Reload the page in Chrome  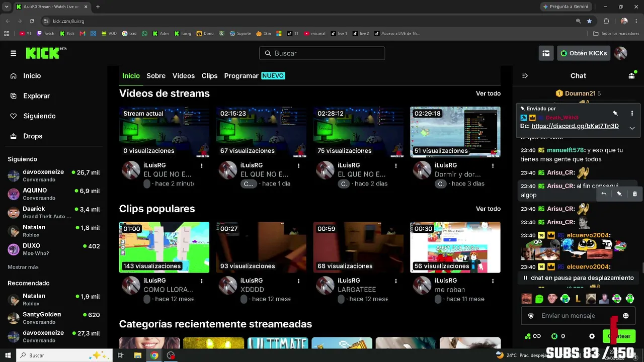pos(32,21)
